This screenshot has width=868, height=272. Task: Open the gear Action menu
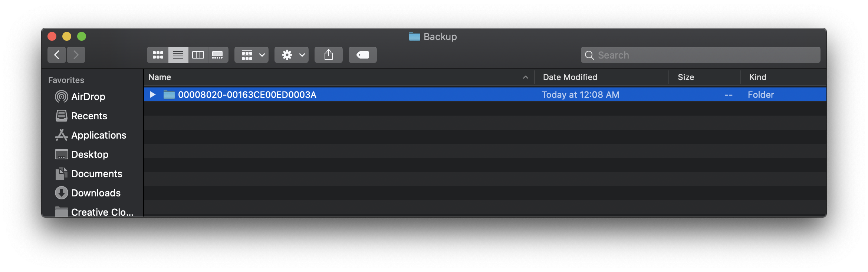coord(292,55)
